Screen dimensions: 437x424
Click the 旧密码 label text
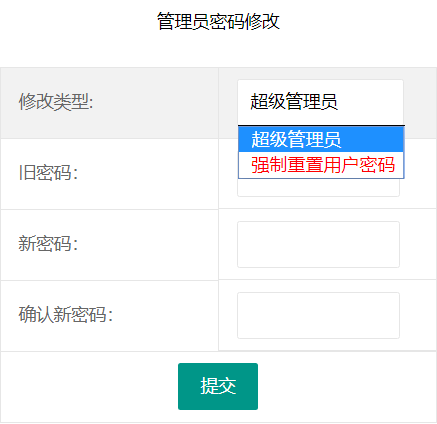click(x=48, y=173)
